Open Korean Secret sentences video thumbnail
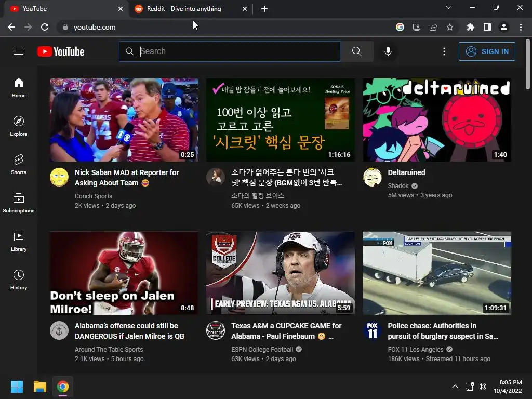Image resolution: width=532 pixels, height=399 pixels. [x=281, y=120]
